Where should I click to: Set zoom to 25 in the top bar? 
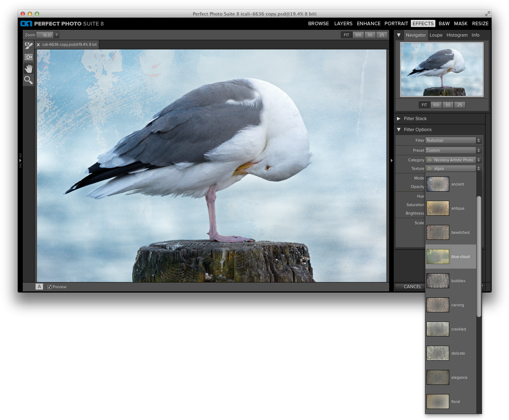(382, 35)
